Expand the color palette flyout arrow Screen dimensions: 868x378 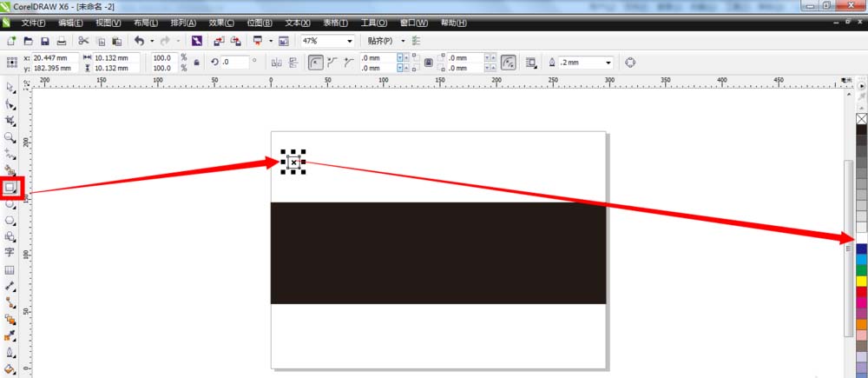tap(861, 87)
